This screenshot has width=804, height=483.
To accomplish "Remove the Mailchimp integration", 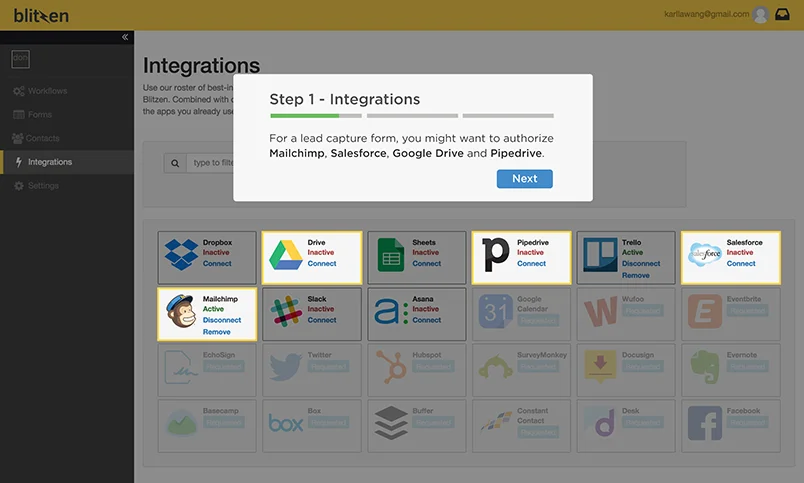I will coord(216,332).
